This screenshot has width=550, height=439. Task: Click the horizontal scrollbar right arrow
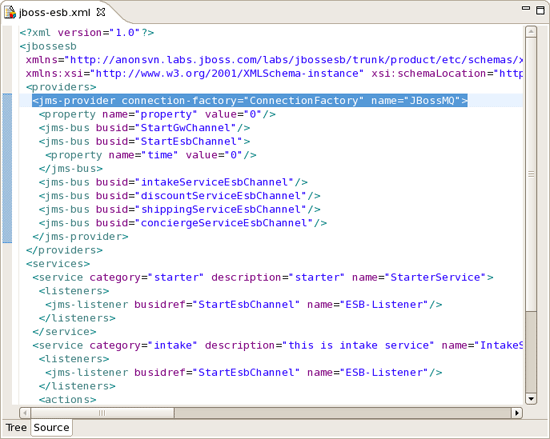(517, 413)
